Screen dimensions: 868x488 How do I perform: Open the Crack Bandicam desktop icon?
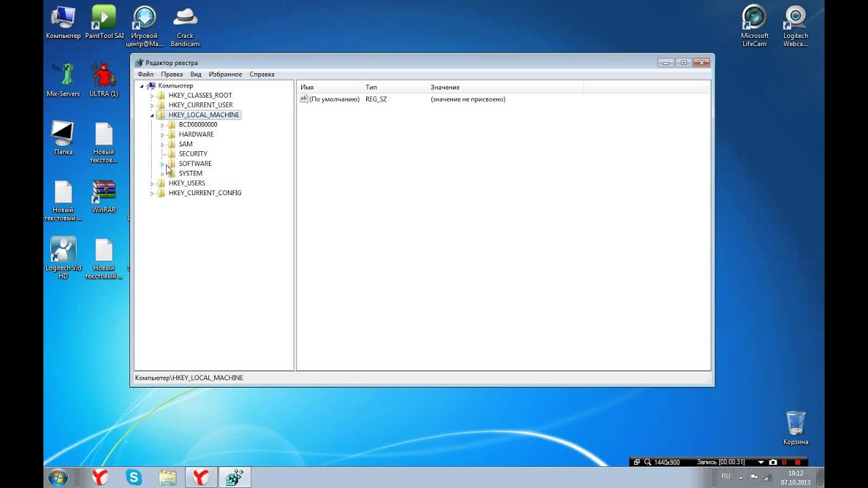(185, 26)
